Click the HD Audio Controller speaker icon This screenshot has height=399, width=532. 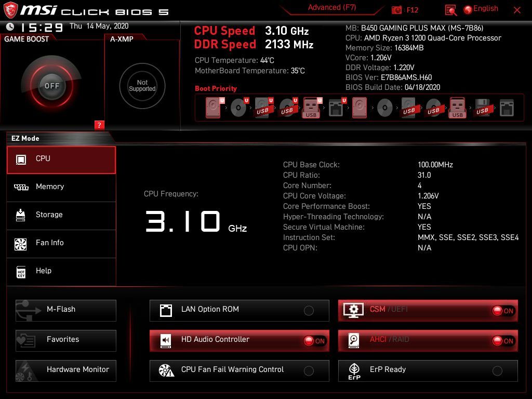point(166,341)
